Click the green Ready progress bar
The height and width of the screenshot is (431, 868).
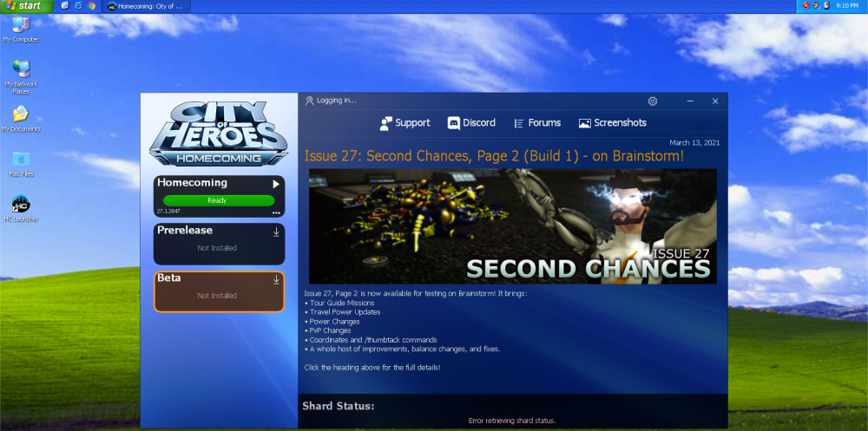[219, 200]
